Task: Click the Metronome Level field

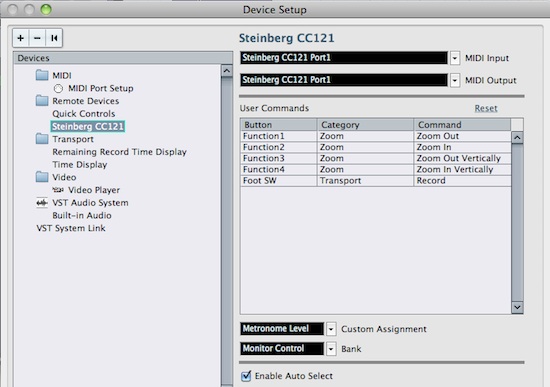Action: 282,329
